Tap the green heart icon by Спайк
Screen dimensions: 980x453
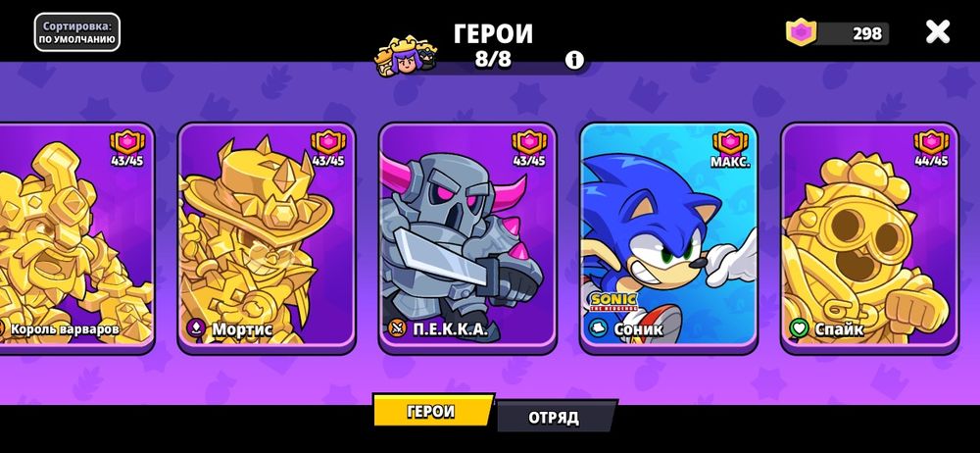click(x=798, y=327)
